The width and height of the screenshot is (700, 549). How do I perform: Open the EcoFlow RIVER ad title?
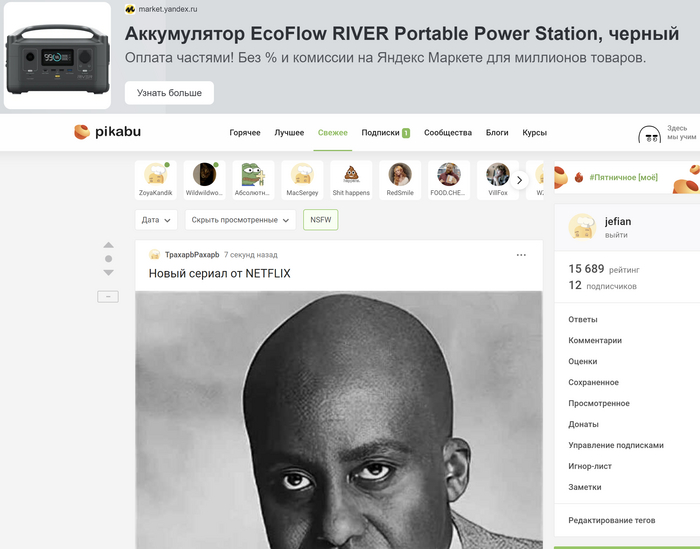402,34
